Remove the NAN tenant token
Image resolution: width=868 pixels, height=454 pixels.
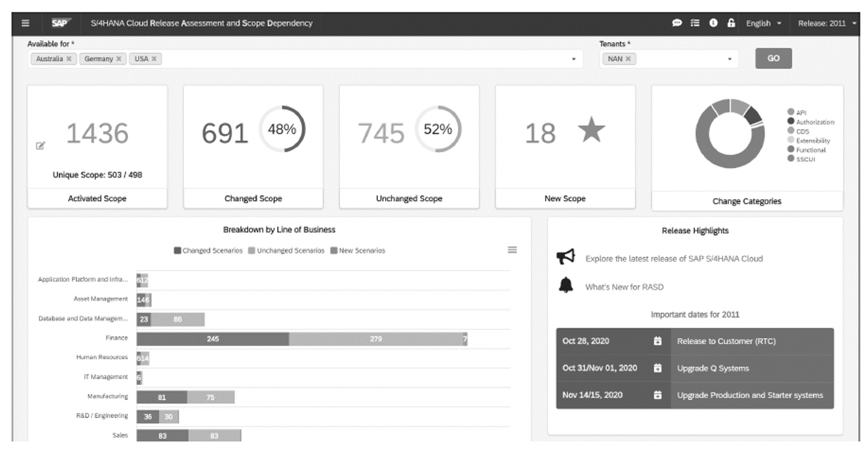click(x=628, y=59)
